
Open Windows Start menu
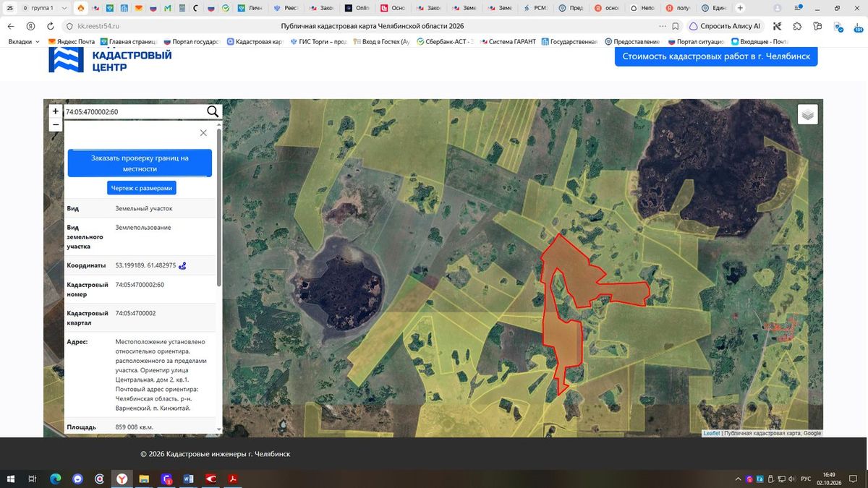(x=12, y=479)
